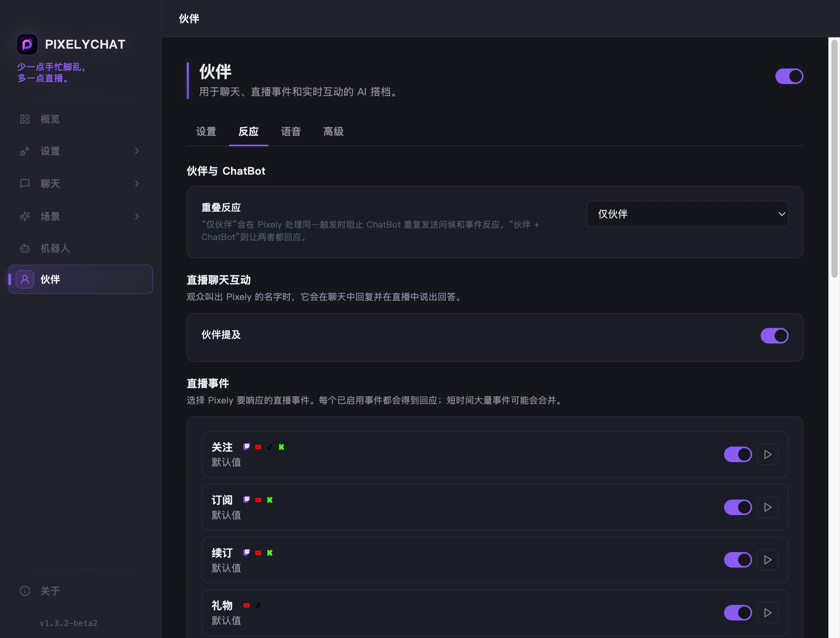Click the YouTube icon in 订阅 row
Image resolution: width=840 pixels, height=638 pixels.
coord(258,500)
